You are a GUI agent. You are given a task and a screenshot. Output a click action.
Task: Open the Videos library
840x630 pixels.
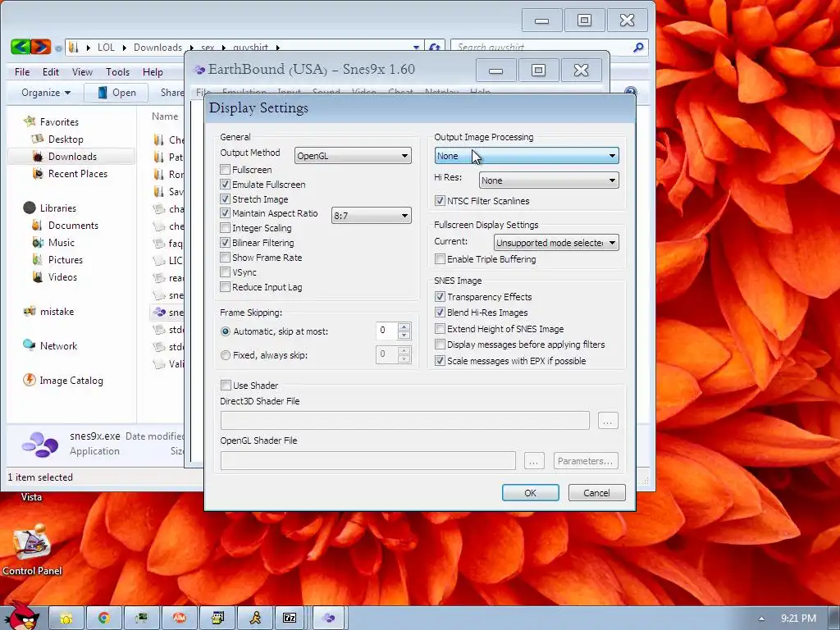point(62,277)
